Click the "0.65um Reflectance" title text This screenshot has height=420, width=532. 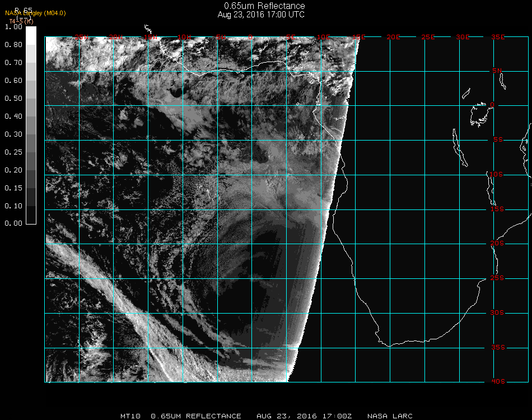click(264, 6)
